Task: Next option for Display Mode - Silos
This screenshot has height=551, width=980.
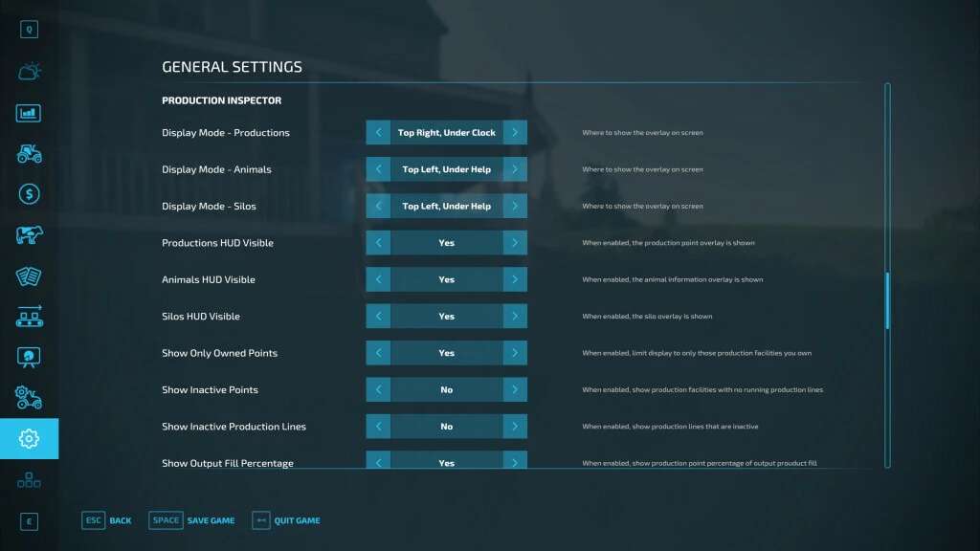Action: 515,207
